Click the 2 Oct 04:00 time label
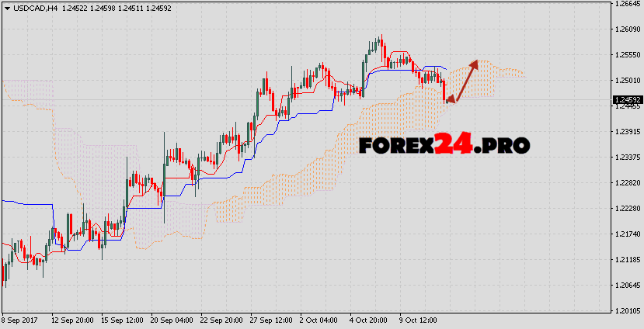Screen dimensions: 644x329 (x=319, y=320)
